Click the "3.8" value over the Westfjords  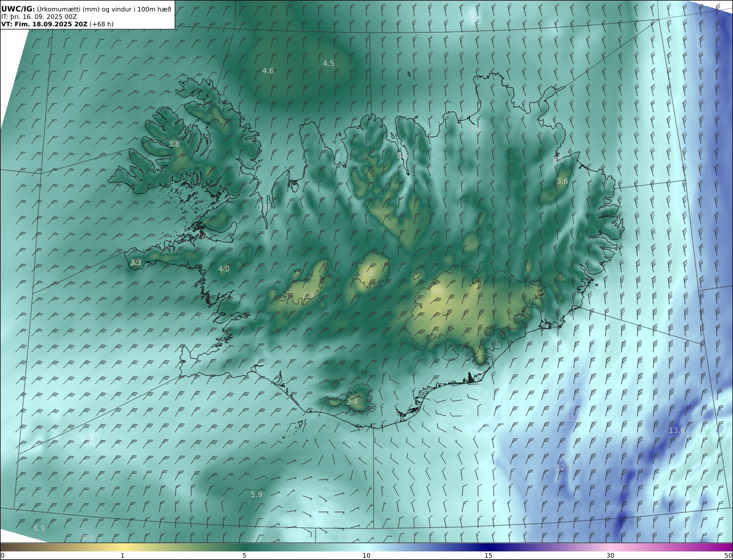point(174,144)
